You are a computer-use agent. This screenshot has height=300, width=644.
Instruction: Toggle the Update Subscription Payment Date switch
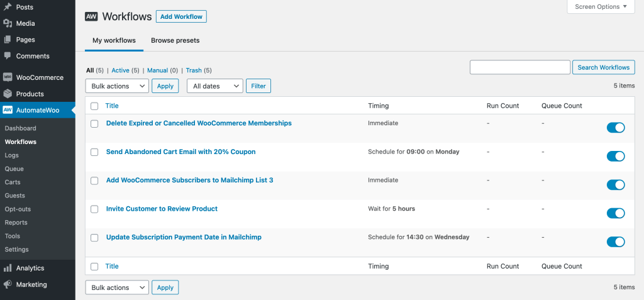tap(616, 242)
